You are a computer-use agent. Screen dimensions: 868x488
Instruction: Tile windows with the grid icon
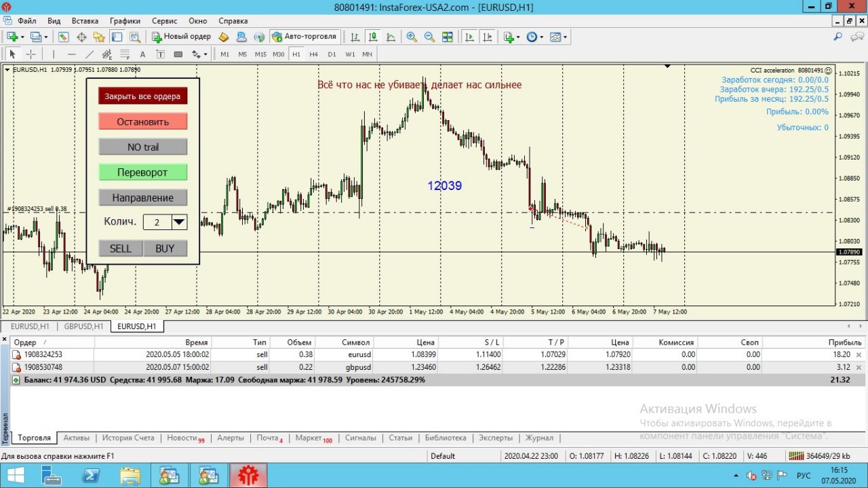447,37
